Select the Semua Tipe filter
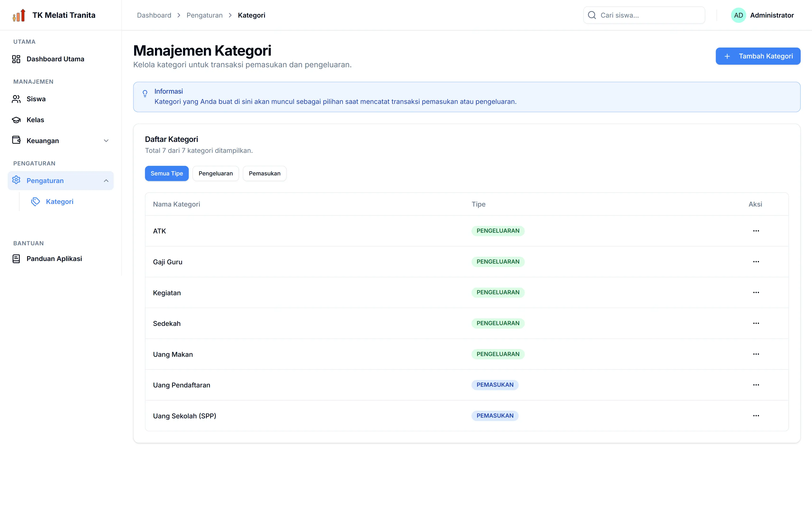The image size is (812, 507). click(167, 173)
